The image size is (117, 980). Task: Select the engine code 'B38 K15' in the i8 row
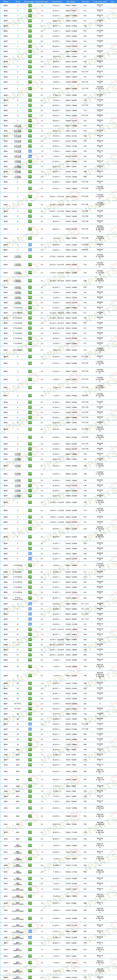pyautogui.click(x=100, y=624)
